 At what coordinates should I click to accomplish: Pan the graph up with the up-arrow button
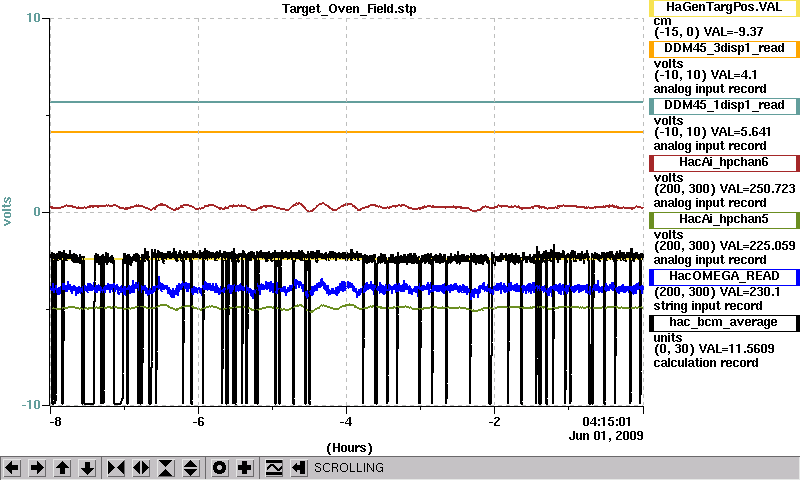tap(62, 468)
